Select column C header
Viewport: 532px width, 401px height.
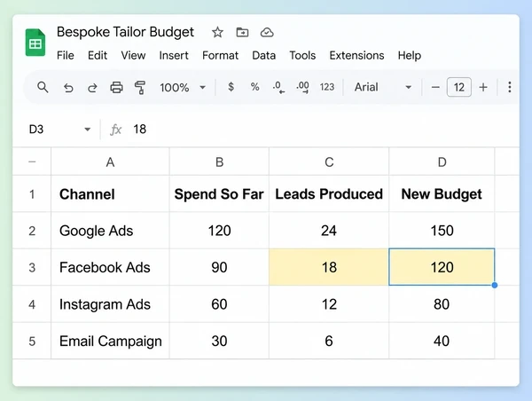[x=329, y=162]
